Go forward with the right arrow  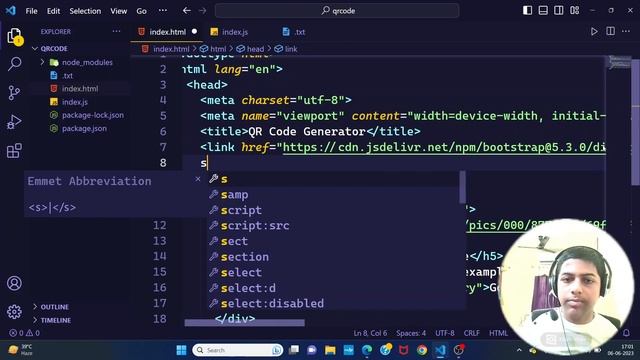click(x=202, y=11)
